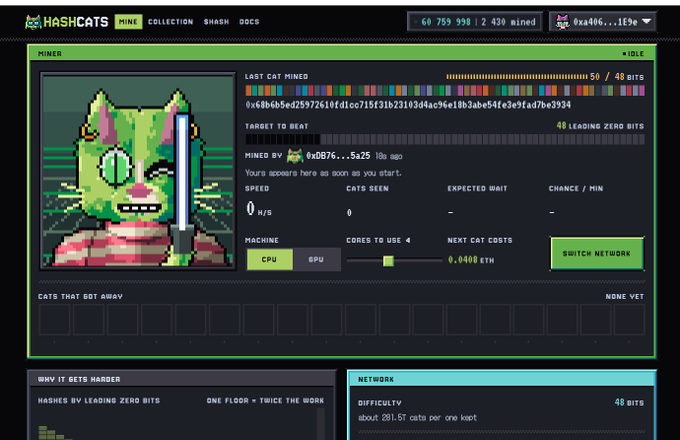The height and width of the screenshot is (440, 680).
Task: Click the IDLE status indicator
Action: point(633,54)
